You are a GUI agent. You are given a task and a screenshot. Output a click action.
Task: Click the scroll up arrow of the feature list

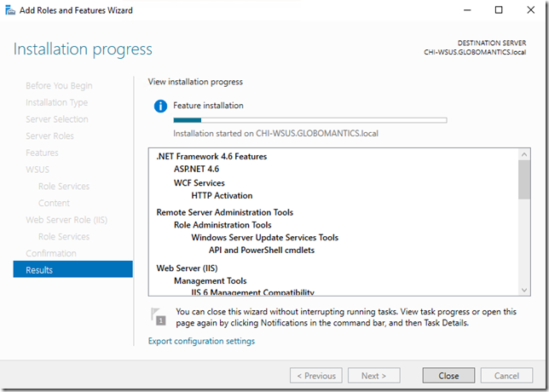pyautogui.click(x=524, y=154)
